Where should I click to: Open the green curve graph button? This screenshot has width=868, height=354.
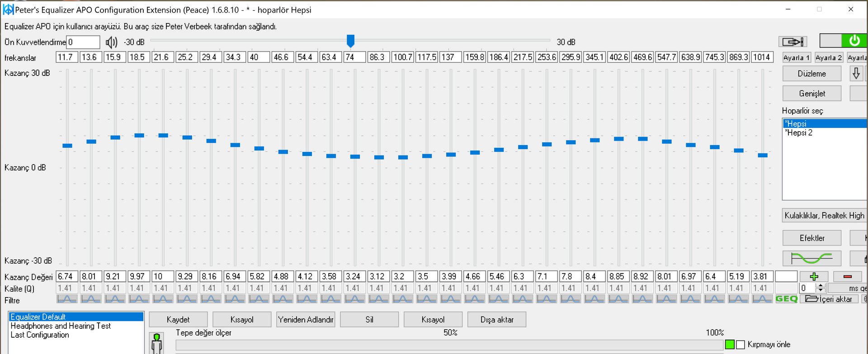[812, 258]
